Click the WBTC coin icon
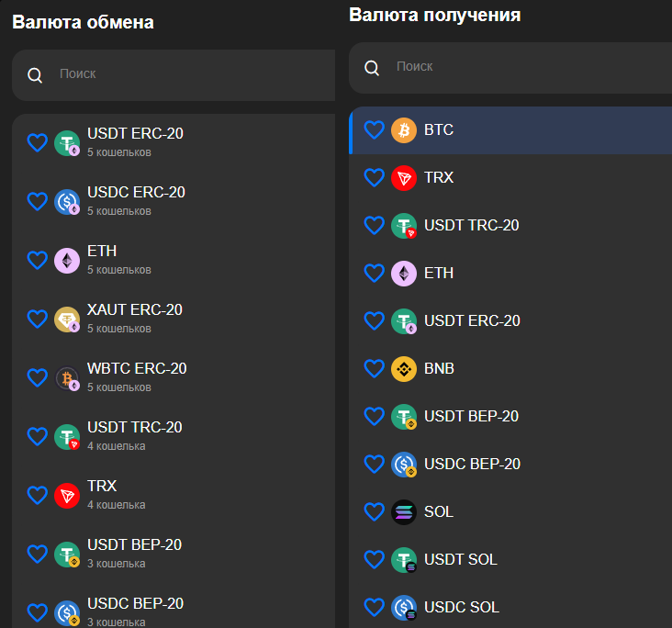 coord(67,378)
